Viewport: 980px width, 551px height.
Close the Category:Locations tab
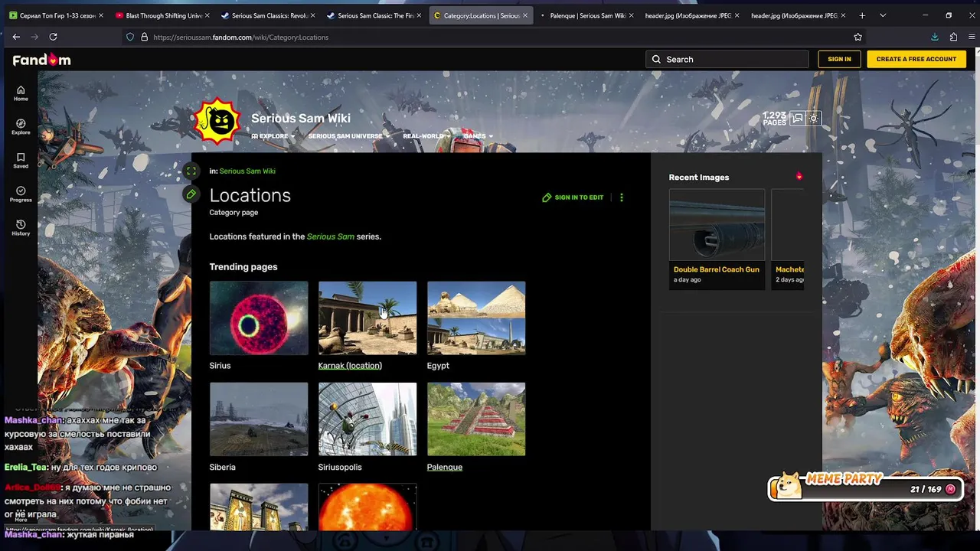(525, 15)
